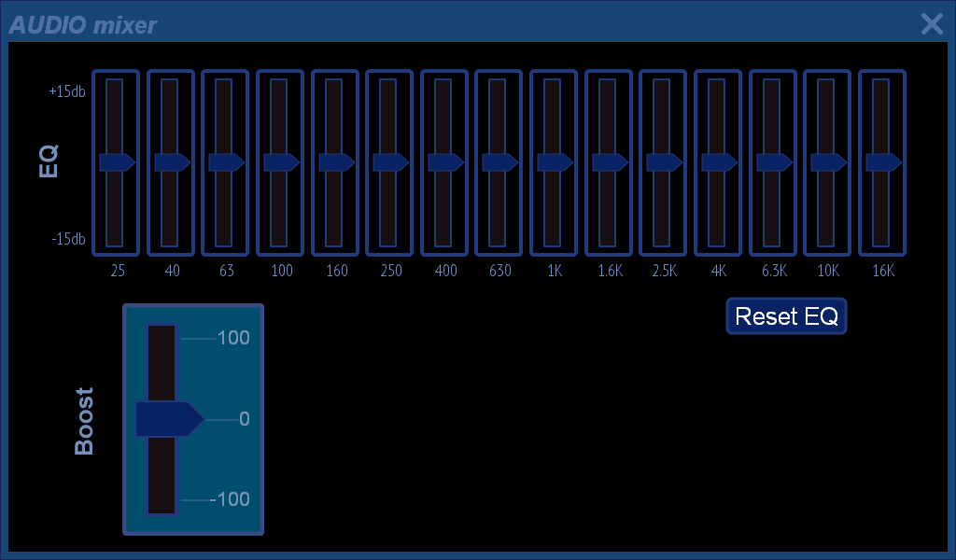956x560 pixels.
Task: Click the 25 Hz EQ slider handle
Action: point(117,162)
